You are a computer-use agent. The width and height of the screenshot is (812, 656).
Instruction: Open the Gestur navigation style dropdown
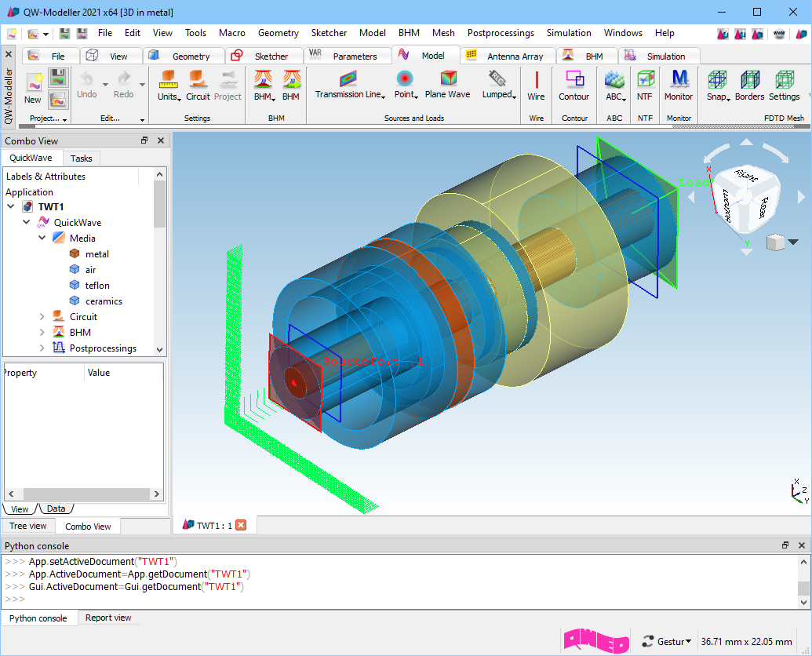[667, 642]
